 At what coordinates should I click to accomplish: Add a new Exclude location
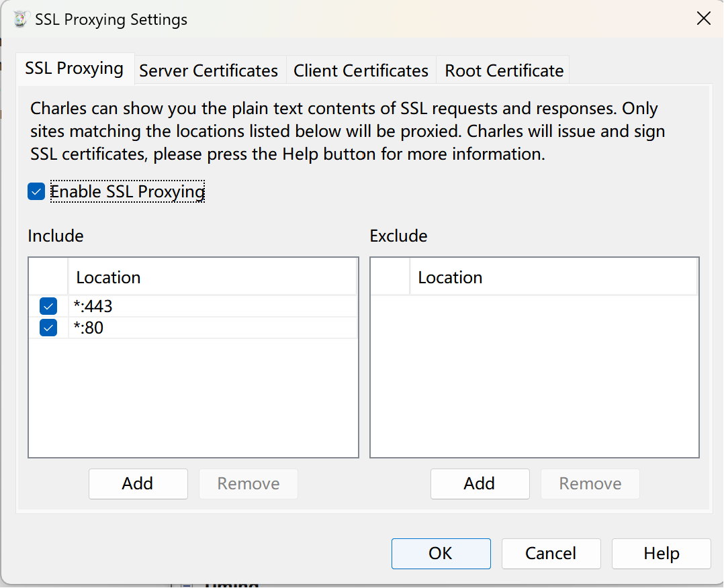coord(480,484)
